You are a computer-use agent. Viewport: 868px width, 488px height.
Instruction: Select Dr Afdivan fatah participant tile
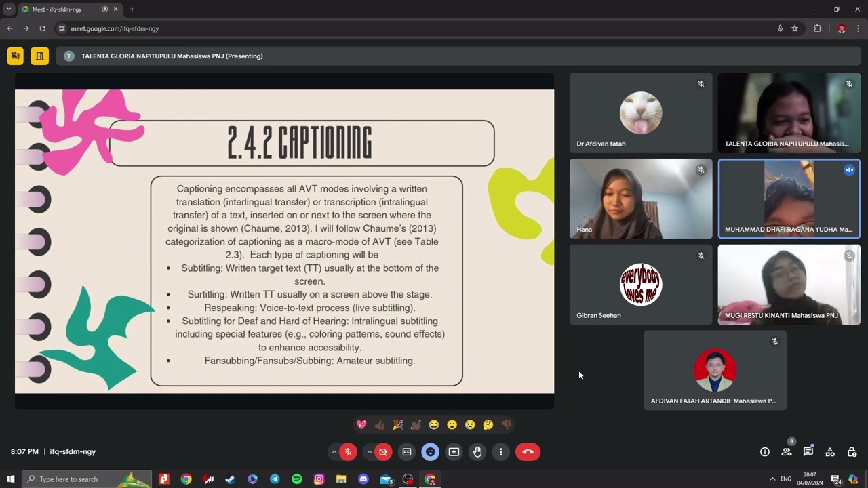641,113
